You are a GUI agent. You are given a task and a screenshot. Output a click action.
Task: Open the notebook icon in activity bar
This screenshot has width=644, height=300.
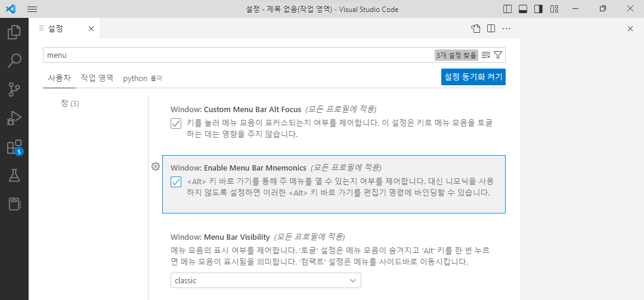coord(14,204)
